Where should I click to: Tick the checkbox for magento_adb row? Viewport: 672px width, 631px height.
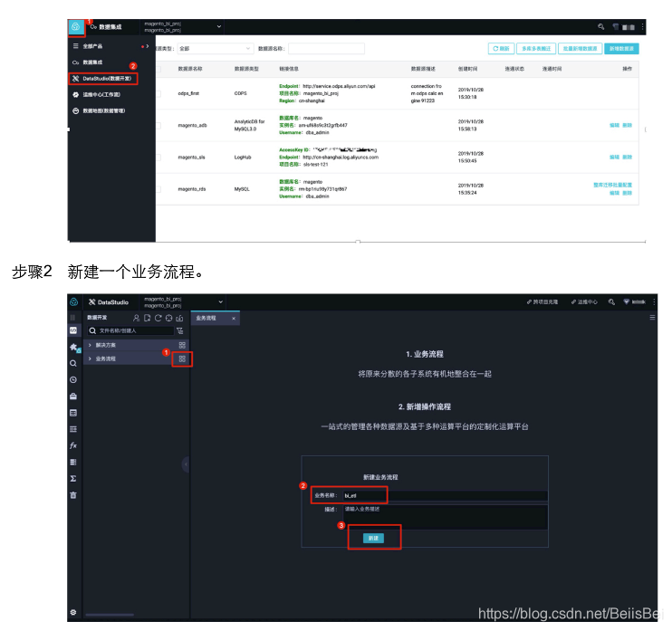click(x=158, y=126)
